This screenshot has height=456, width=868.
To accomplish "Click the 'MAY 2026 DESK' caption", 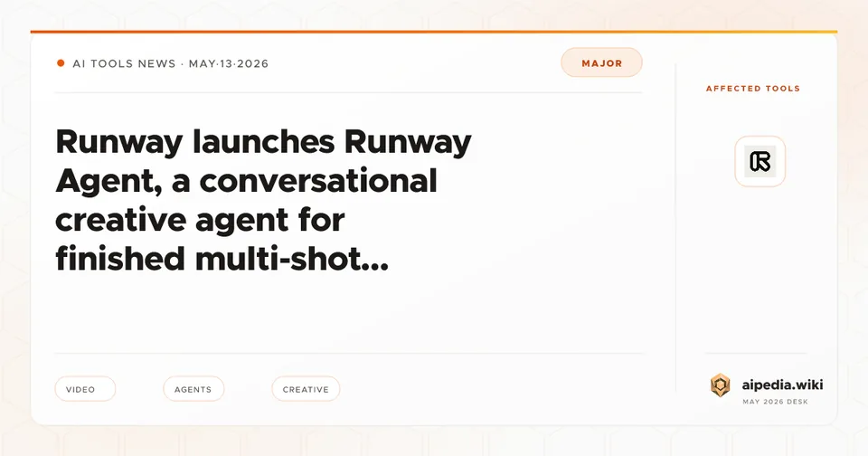I will (775, 401).
